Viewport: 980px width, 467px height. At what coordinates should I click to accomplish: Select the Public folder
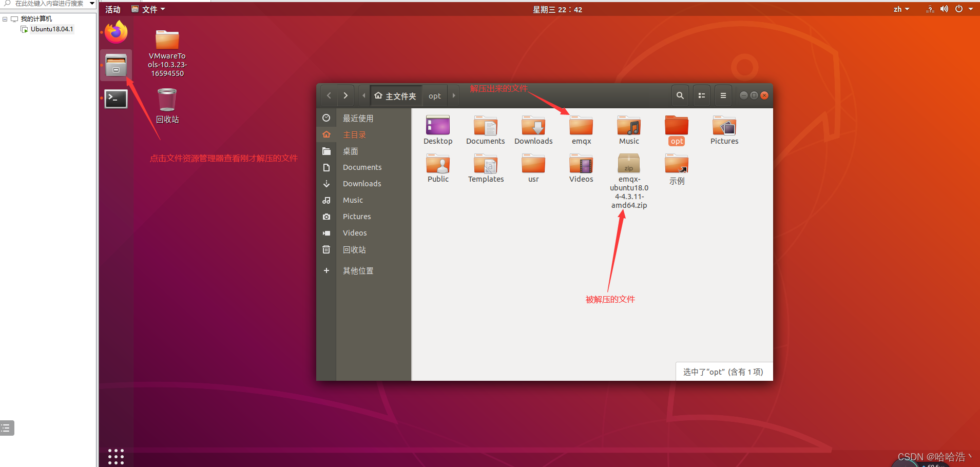pos(438,168)
